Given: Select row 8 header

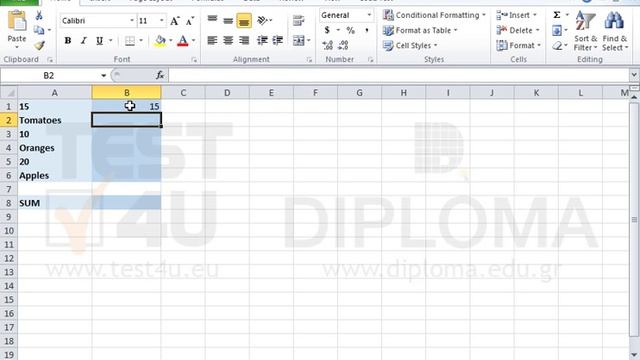Looking at the screenshot, I should tap(9, 203).
